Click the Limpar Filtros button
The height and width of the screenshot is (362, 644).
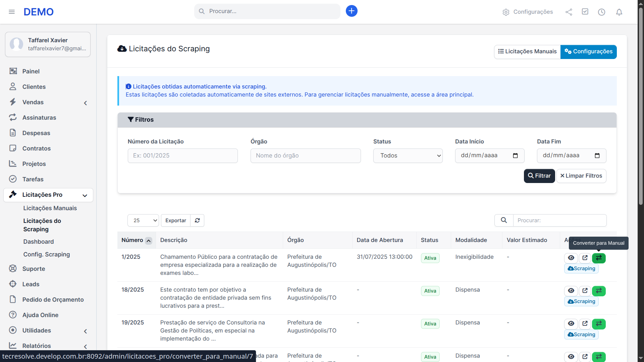[x=581, y=176]
